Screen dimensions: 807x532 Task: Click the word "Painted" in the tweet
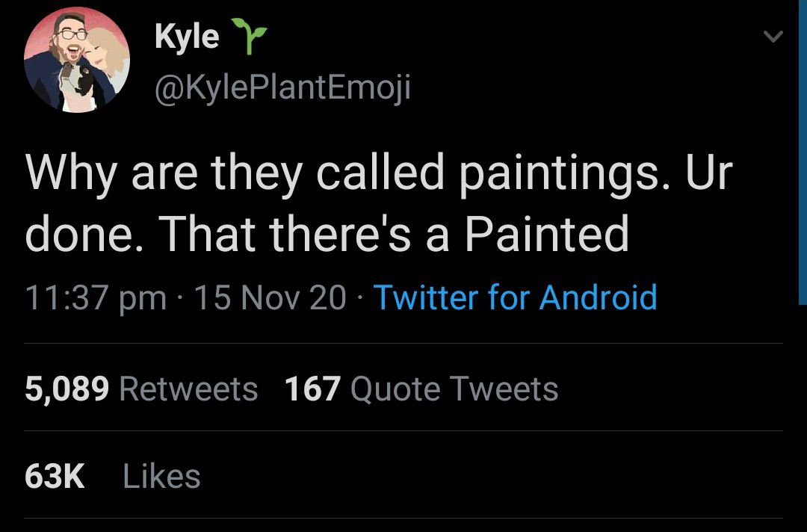click(546, 235)
